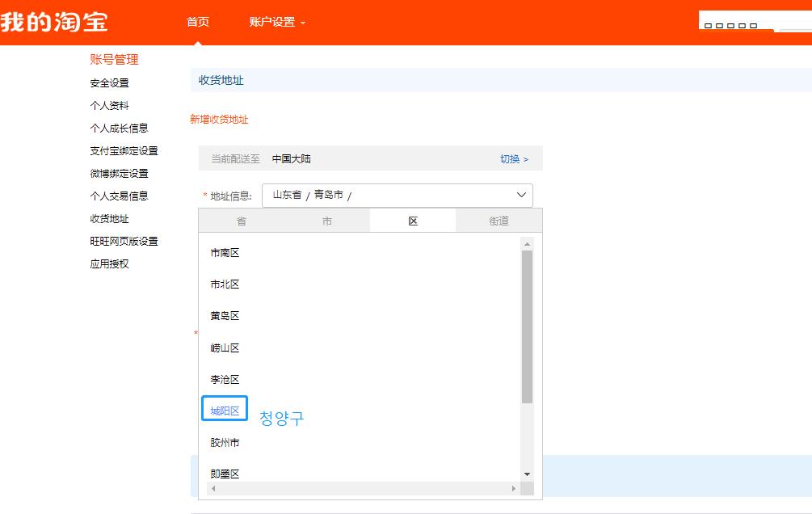Image resolution: width=812 pixels, height=514 pixels.
Task: Select 即墨区 from district list
Action: pos(225,474)
